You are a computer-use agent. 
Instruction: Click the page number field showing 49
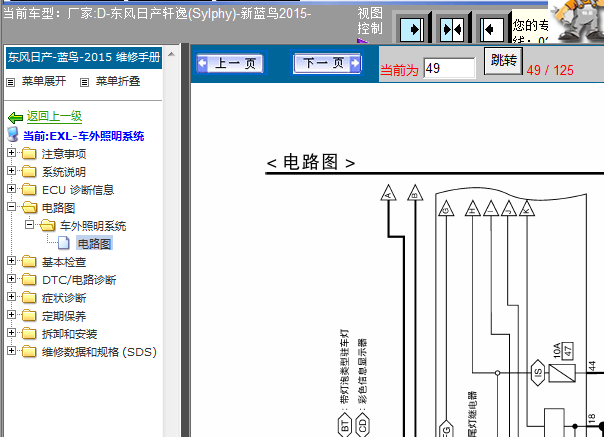(x=449, y=69)
